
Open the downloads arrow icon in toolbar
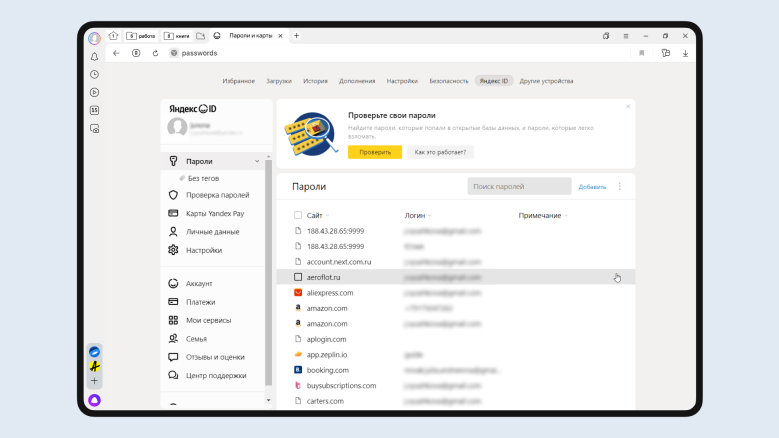click(x=686, y=53)
